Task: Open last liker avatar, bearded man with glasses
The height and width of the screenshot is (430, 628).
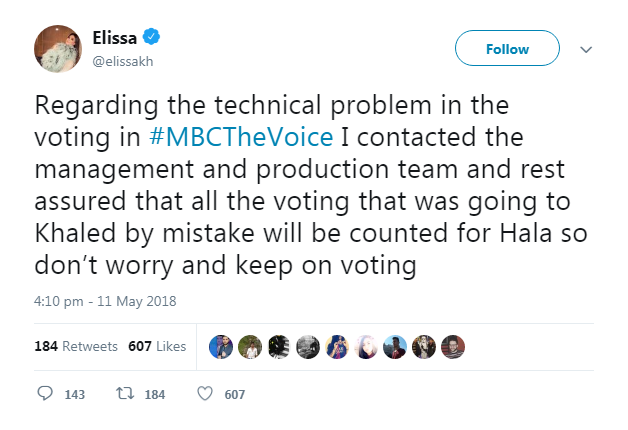Action: (x=453, y=346)
